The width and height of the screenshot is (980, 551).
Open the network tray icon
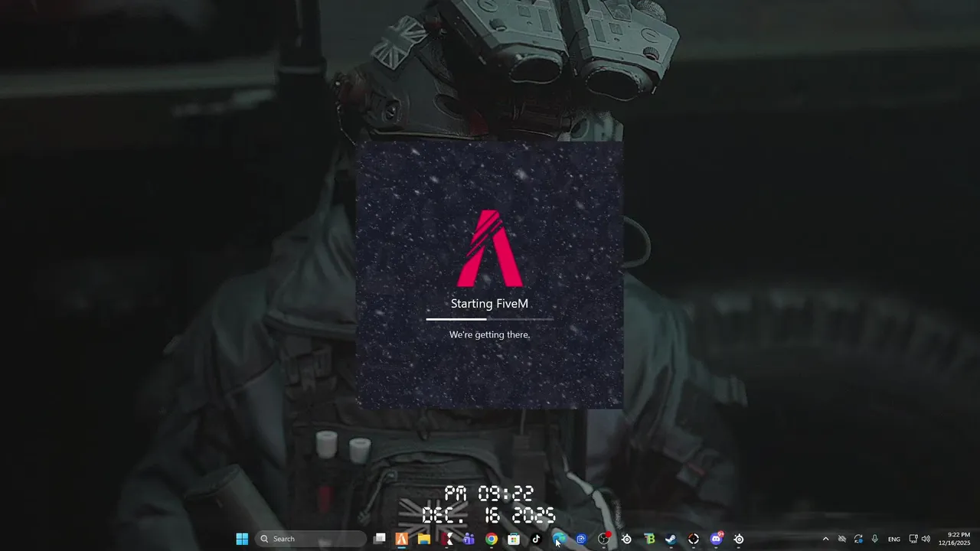(913, 539)
